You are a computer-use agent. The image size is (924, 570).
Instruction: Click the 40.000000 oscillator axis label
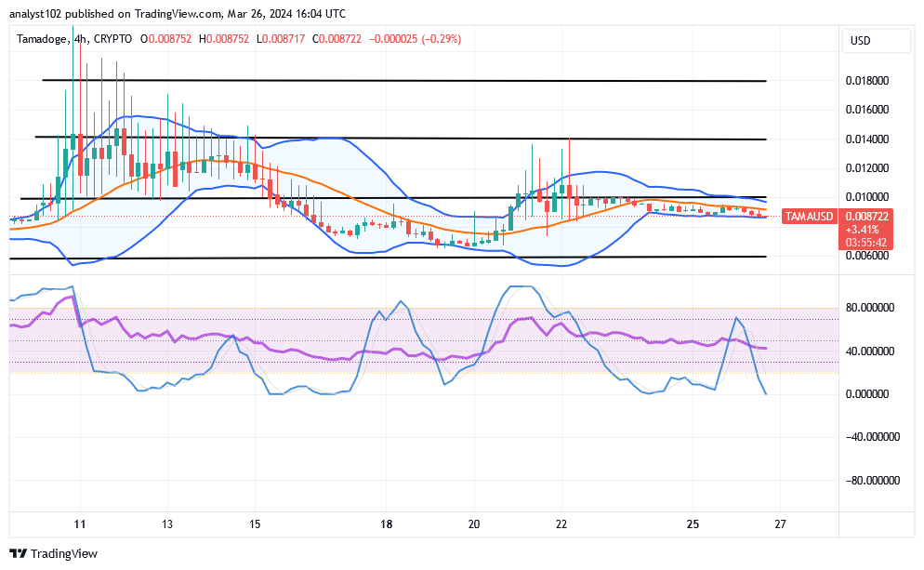(x=870, y=351)
